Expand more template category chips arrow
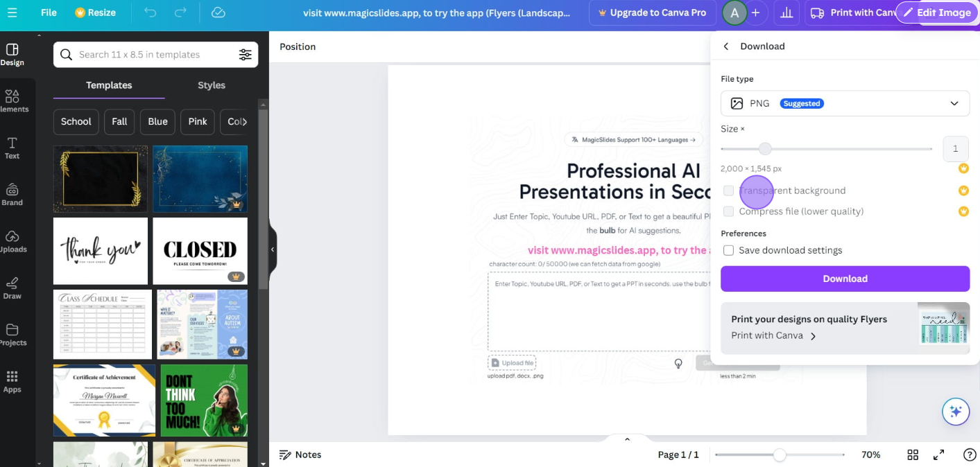Screen dimensions: 980x467 pos(243,121)
